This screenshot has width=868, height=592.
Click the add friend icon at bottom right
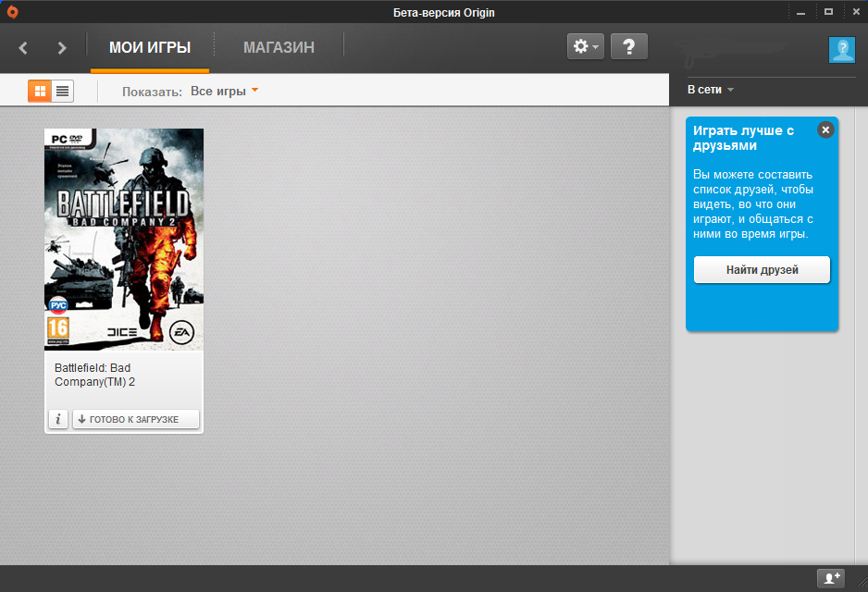point(831,577)
